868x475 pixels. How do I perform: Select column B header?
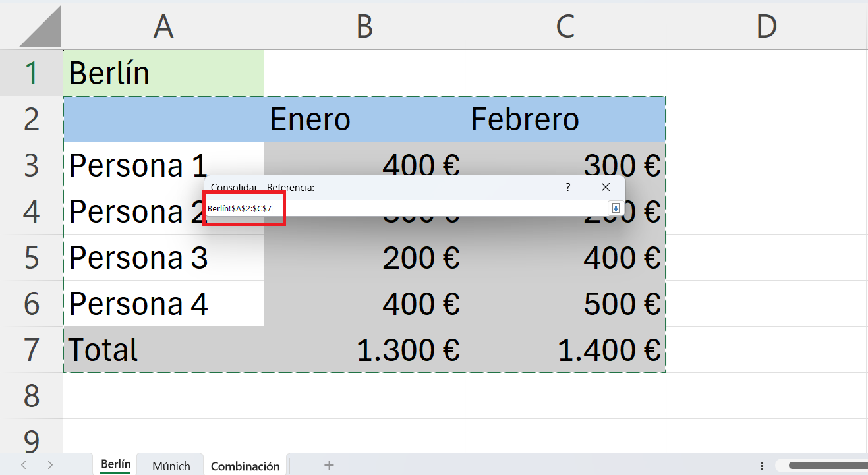coord(364,27)
